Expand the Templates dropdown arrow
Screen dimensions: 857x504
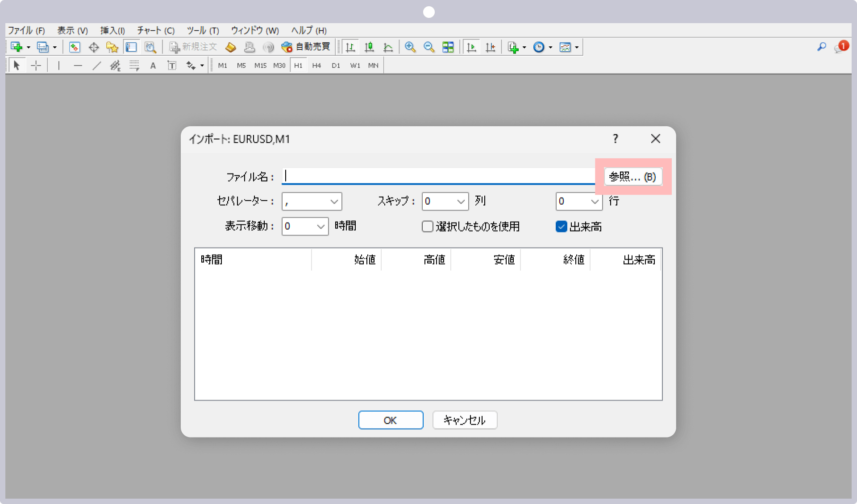click(x=577, y=47)
